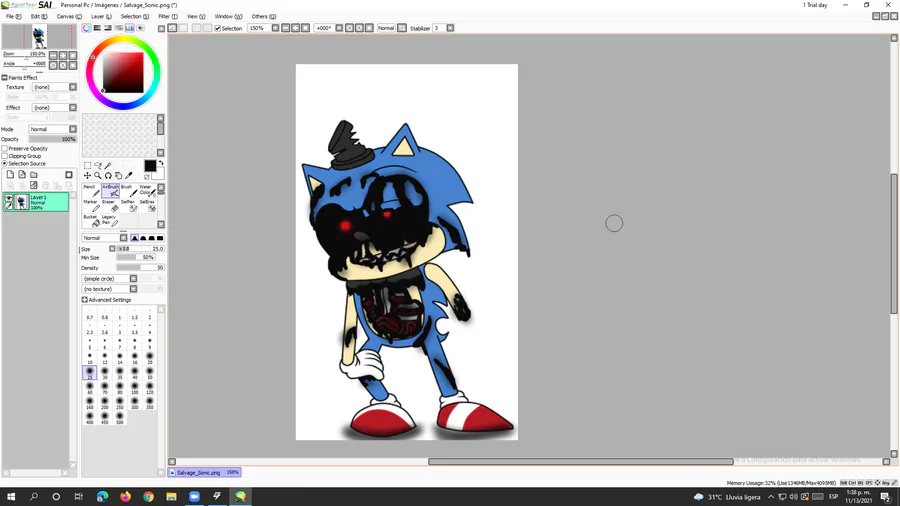Open the Effect dropdown

click(x=55, y=108)
